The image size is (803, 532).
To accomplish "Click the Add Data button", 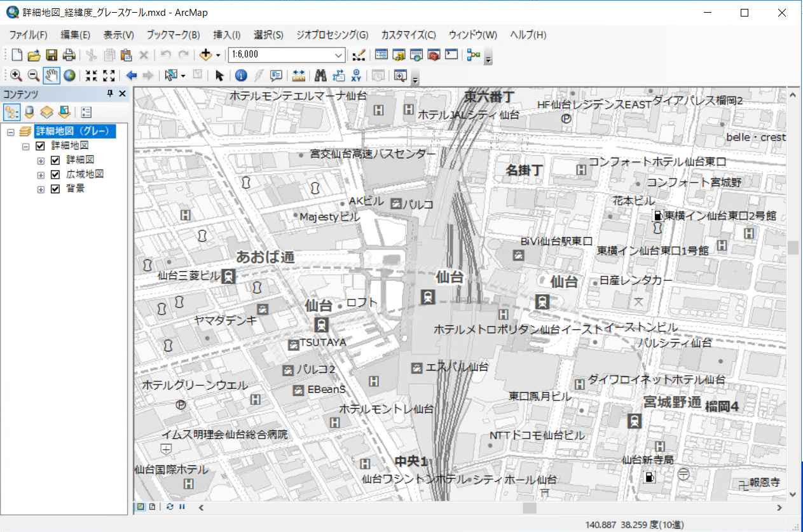I will pos(205,55).
